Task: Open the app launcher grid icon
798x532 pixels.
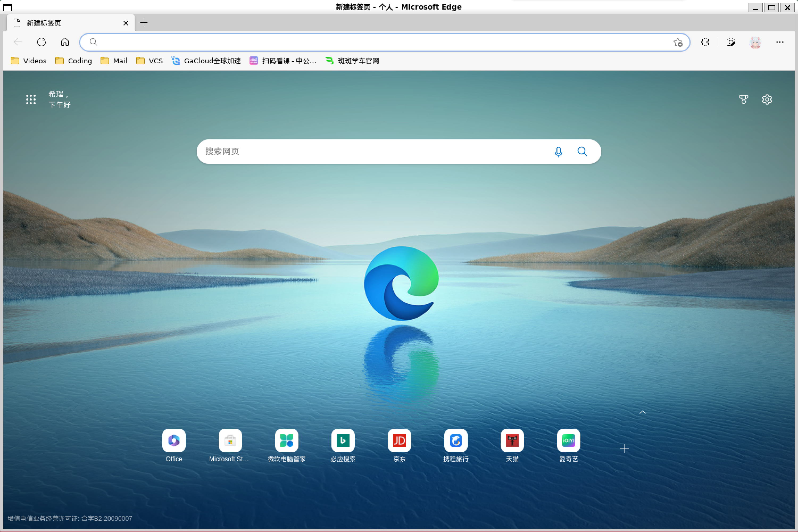Action: (31, 99)
